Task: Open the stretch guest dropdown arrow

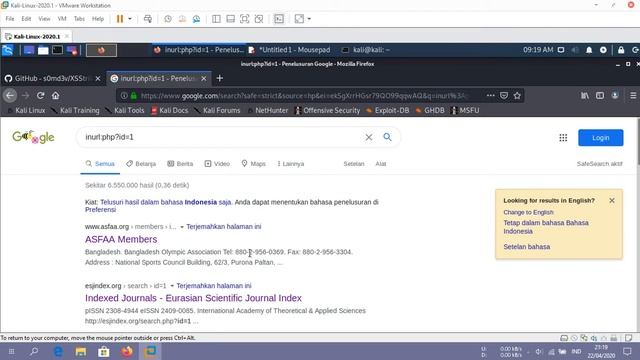Action: click(x=309, y=19)
